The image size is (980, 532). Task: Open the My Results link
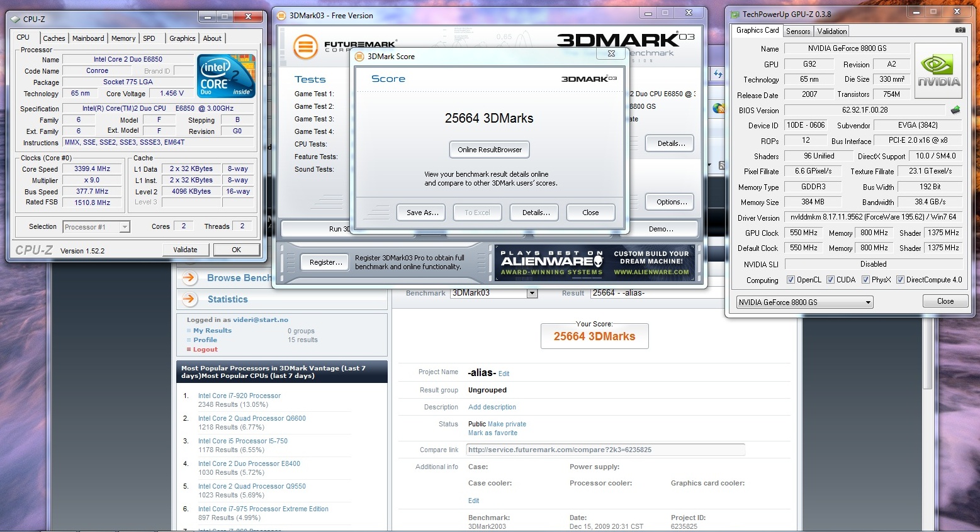coord(212,331)
